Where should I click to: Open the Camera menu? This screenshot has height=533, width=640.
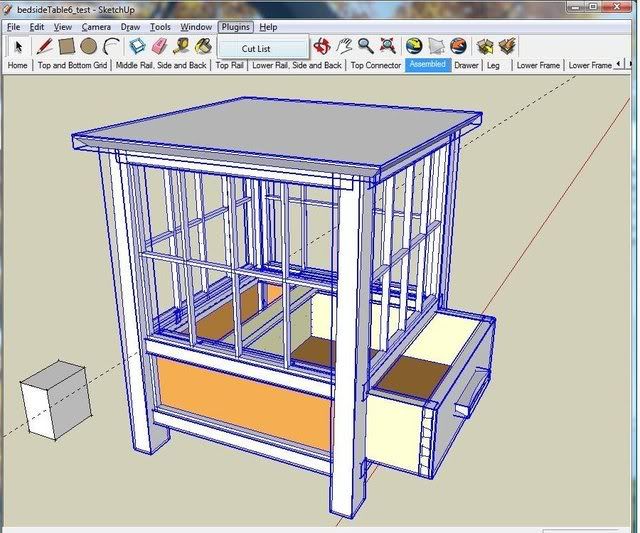click(x=96, y=27)
